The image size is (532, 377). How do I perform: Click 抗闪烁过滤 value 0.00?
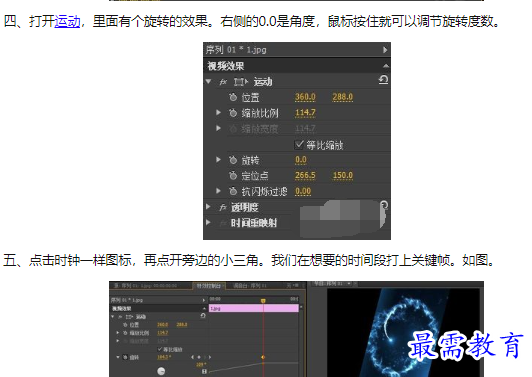coord(303,191)
